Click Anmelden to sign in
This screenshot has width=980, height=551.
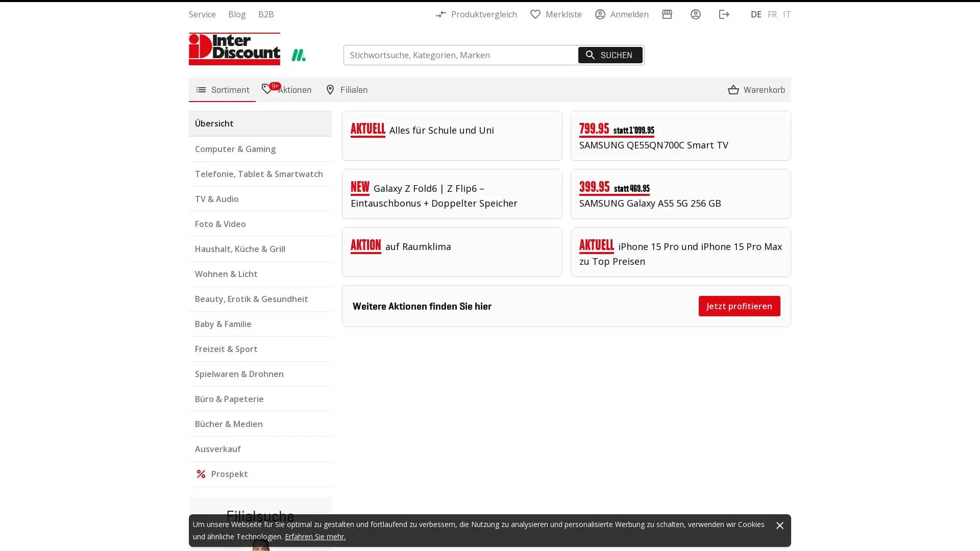(622, 14)
